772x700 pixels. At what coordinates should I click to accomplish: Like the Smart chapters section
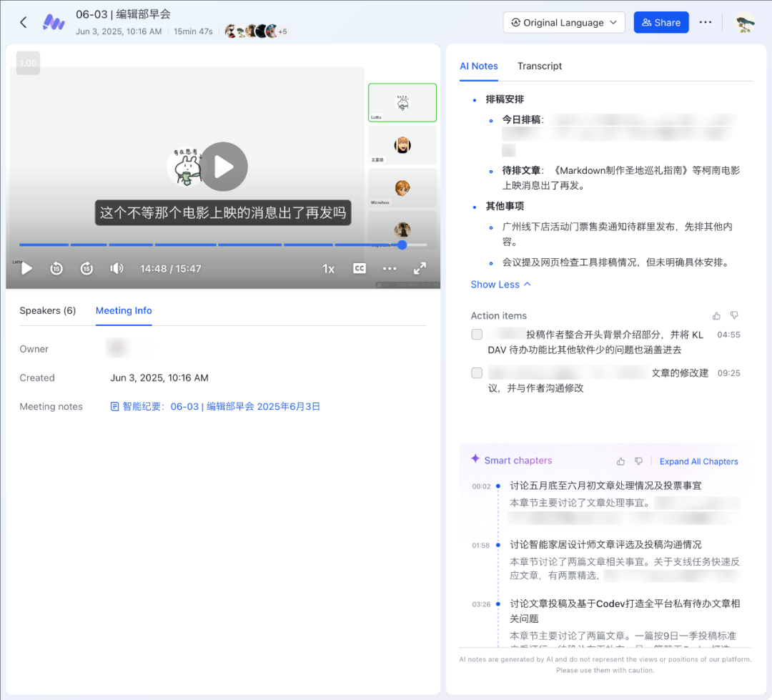tap(620, 461)
